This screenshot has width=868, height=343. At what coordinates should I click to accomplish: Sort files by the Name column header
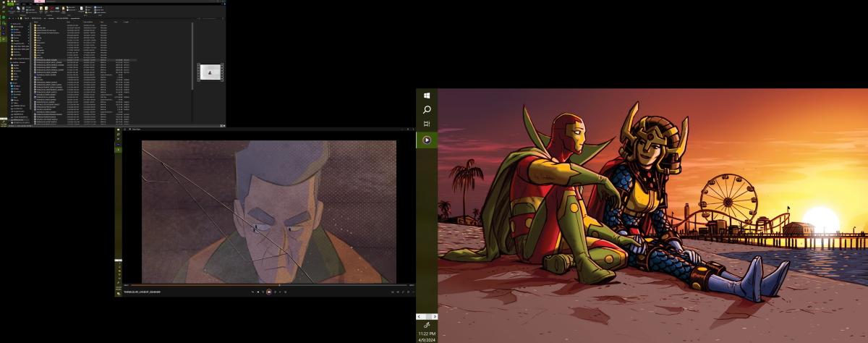coord(36,22)
